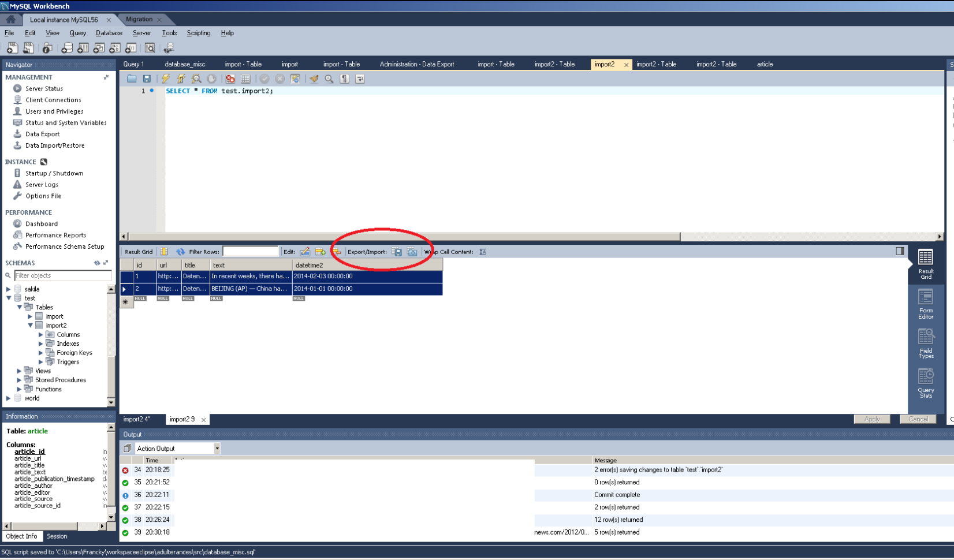Open the table data search icon
Image resolution: width=954 pixels, height=560 pixels.
point(150,48)
